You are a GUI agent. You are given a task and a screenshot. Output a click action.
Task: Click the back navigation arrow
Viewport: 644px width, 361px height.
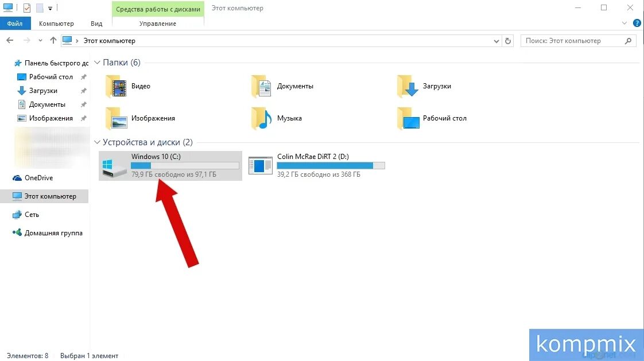pyautogui.click(x=10, y=40)
